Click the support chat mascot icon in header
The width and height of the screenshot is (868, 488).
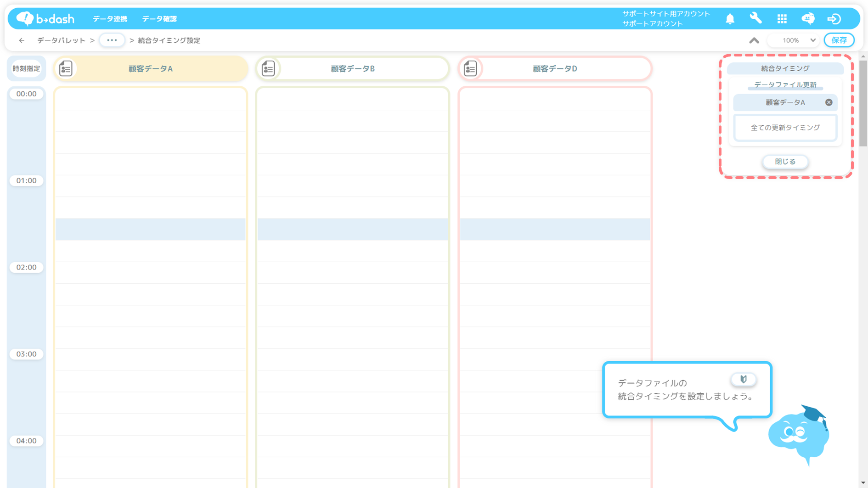808,18
